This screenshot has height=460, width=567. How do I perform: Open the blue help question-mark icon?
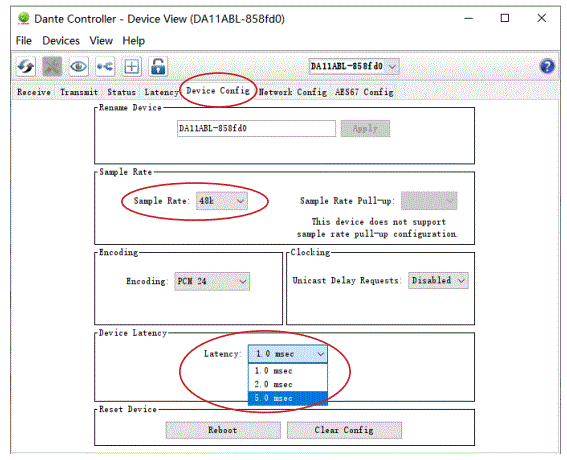(x=547, y=67)
